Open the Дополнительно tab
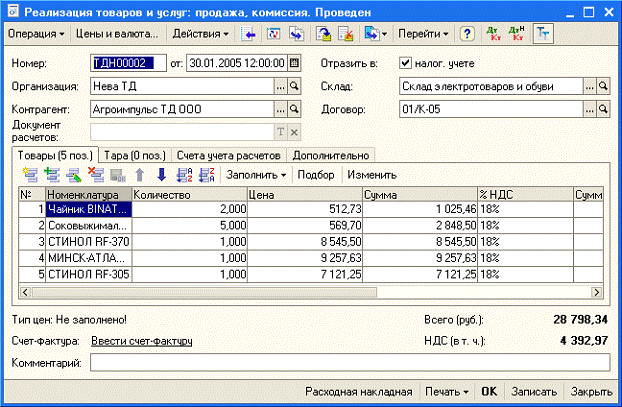622x407 pixels. pyautogui.click(x=332, y=155)
